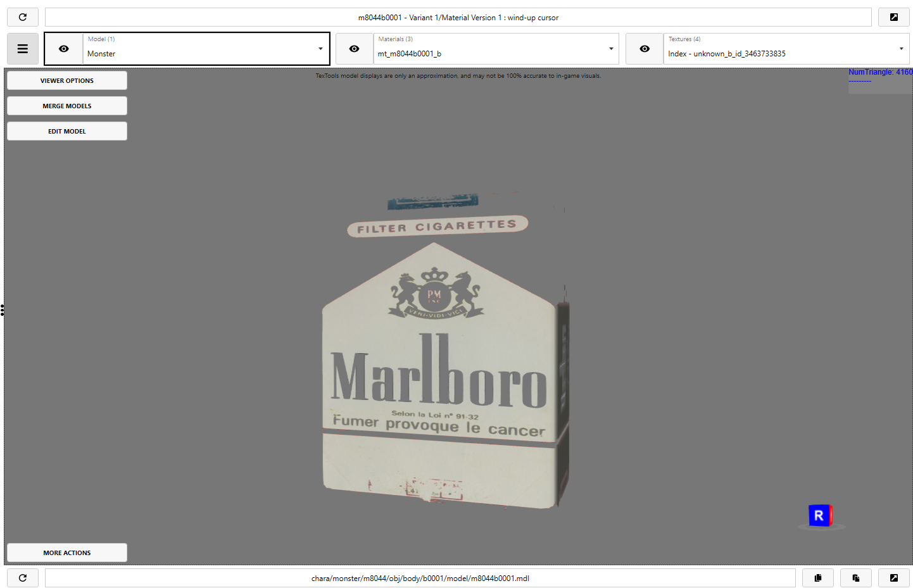The width and height of the screenshot is (913, 588).
Task: Click Edit Model
Action: [x=67, y=131]
